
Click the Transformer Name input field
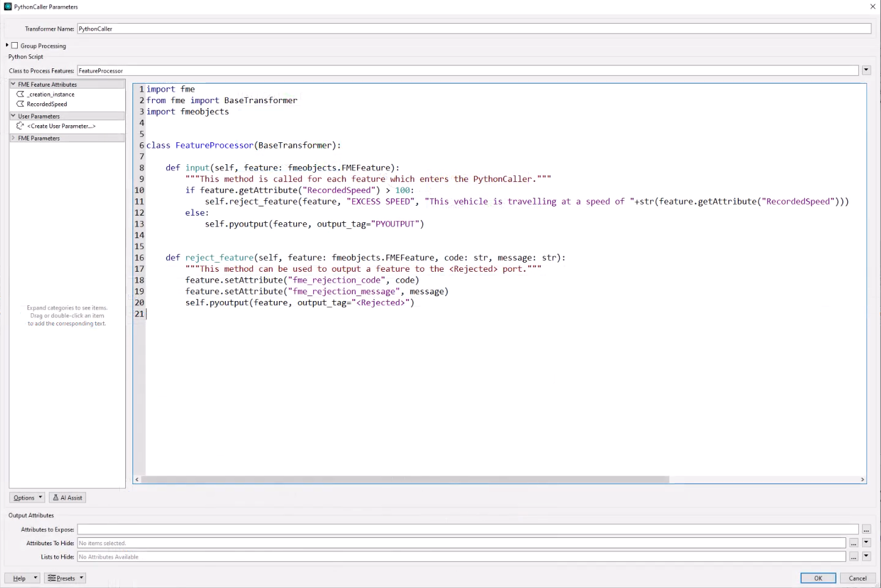(x=474, y=29)
